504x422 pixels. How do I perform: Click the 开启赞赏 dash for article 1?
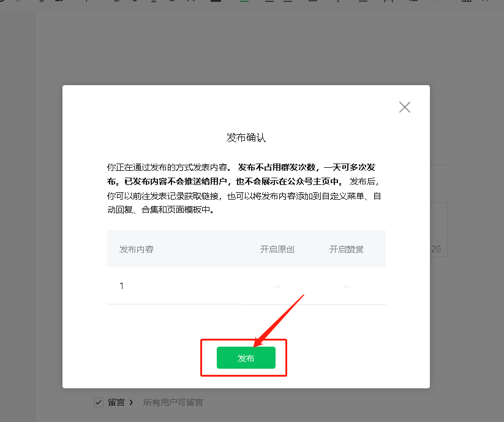click(x=346, y=287)
